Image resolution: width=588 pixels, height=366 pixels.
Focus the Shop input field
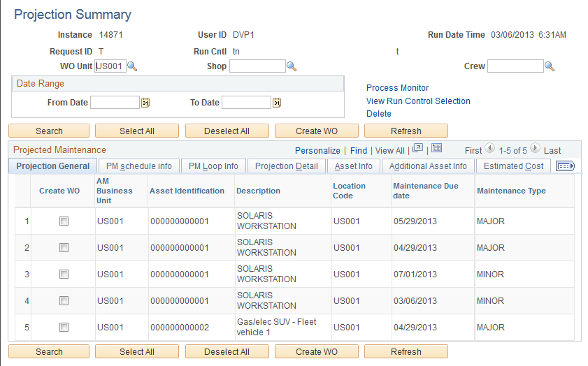(257, 66)
